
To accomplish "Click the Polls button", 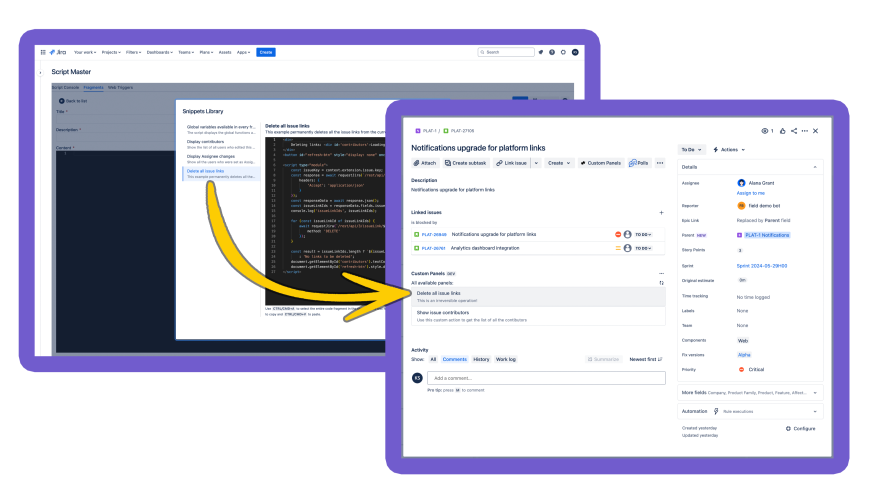I will tap(639, 163).
